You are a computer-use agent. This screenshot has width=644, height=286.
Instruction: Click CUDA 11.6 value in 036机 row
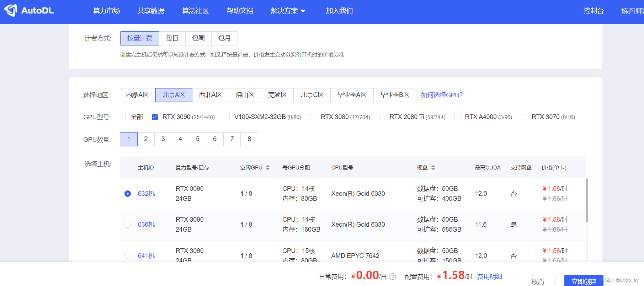481,225
